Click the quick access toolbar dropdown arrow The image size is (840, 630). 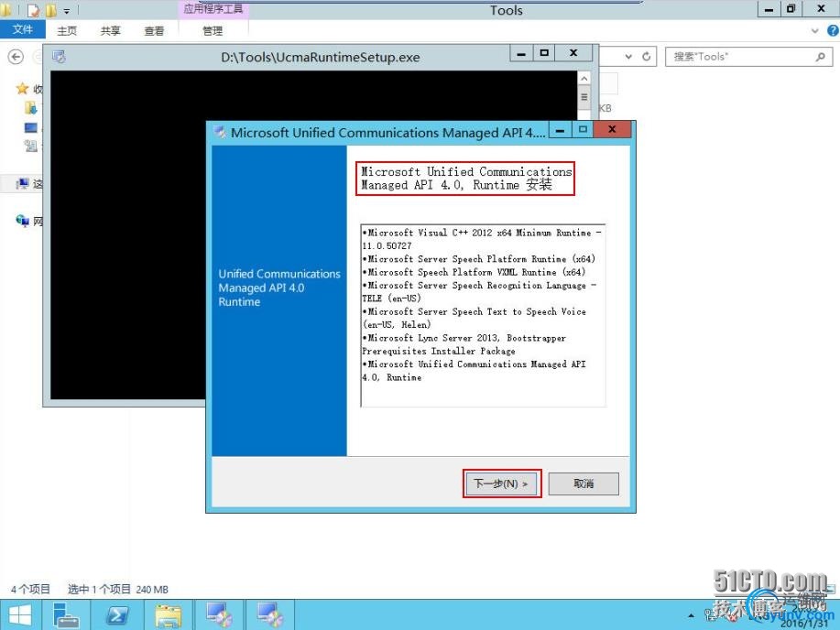click(x=67, y=11)
